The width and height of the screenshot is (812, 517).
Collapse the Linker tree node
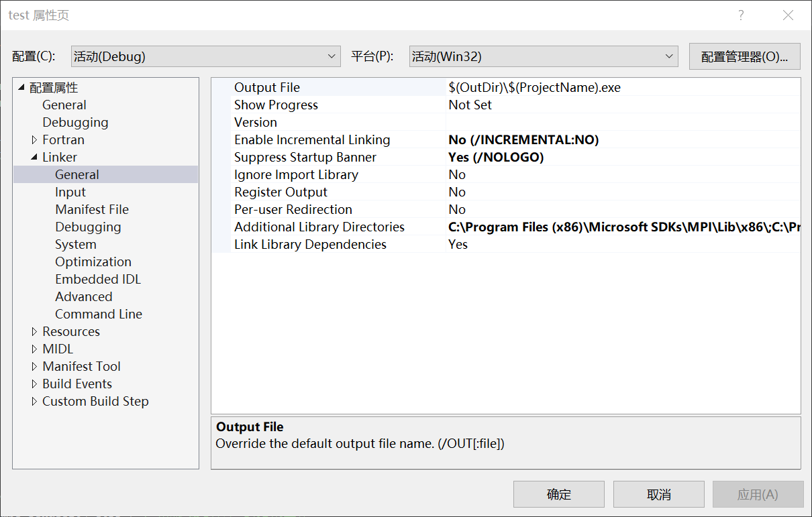click(x=34, y=157)
